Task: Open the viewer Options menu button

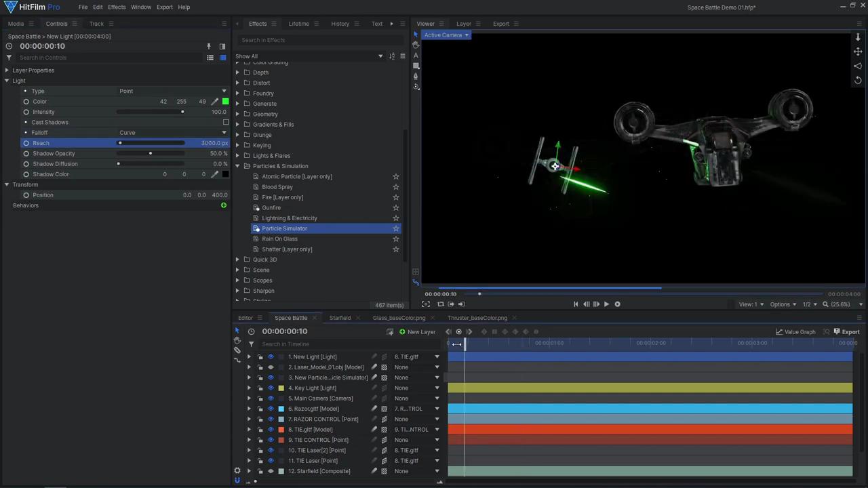Action: [x=783, y=304]
